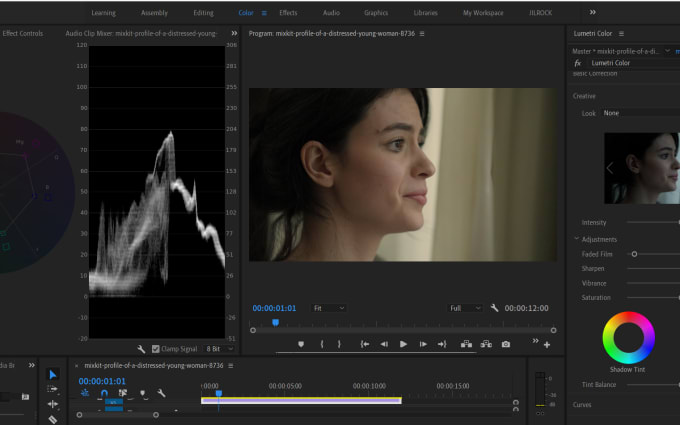Expand Media Browser panel overflow chevron
680x425 pixels.
tap(32, 366)
